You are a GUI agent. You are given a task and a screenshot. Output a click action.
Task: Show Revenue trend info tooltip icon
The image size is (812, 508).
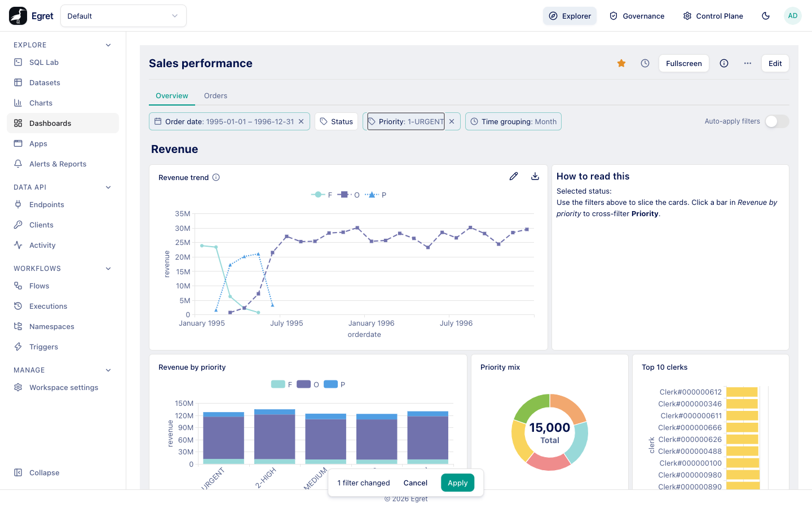click(216, 177)
